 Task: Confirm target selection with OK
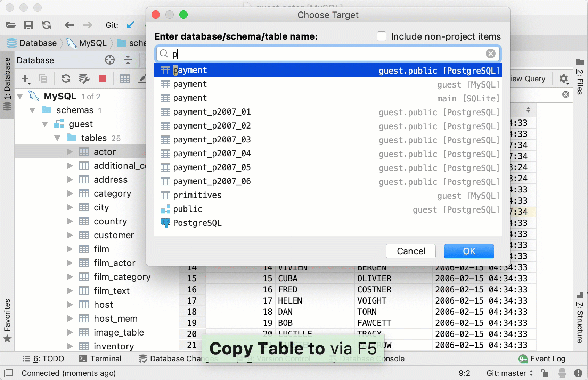pyautogui.click(x=468, y=251)
